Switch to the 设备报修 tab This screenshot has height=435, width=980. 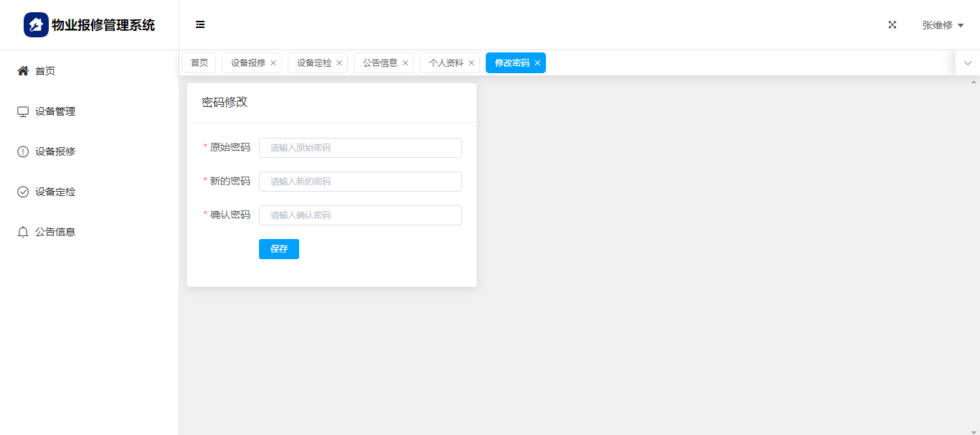[x=248, y=63]
